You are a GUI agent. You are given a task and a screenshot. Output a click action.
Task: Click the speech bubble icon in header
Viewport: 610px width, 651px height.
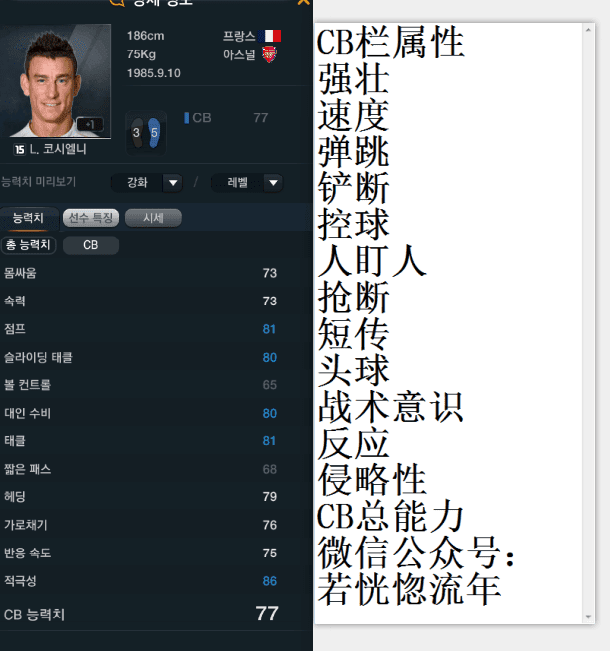(117, 2)
